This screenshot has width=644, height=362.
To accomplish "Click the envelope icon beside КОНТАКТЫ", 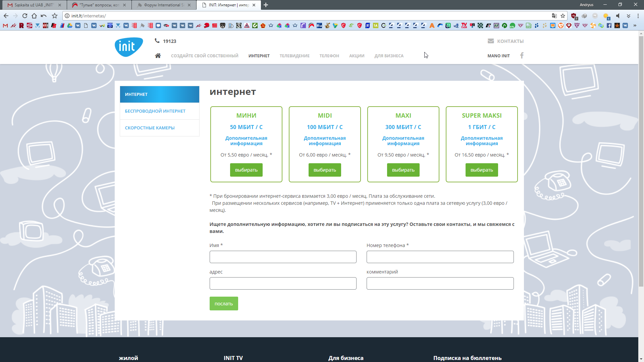I will [x=491, y=41].
